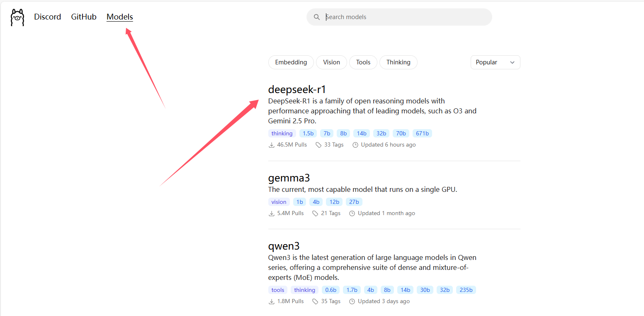Select deepseek-r1 7b size tag
The height and width of the screenshot is (316, 644).
327,133
